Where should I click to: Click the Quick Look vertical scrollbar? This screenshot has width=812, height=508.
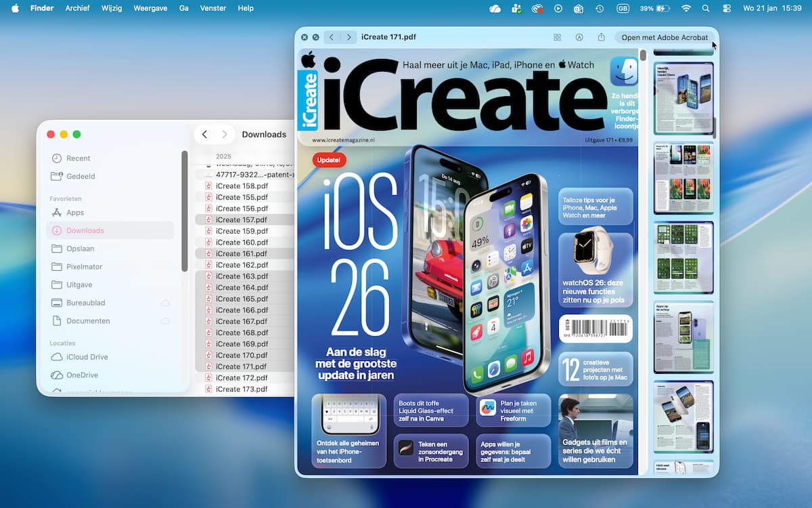coord(643,56)
